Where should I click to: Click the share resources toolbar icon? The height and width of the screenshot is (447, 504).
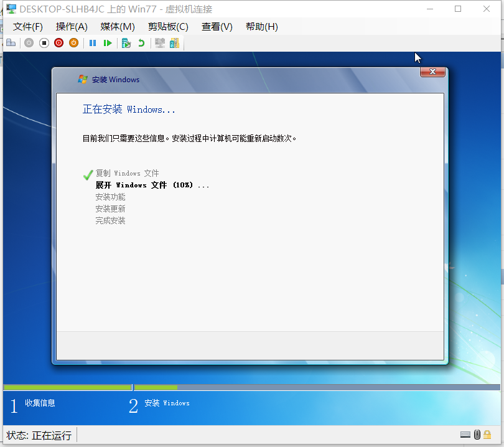pos(175,43)
